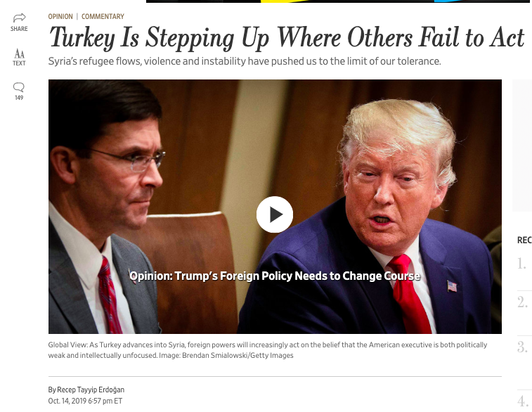
Task: Click the Turkey Is Stepping Up headline
Action: [287, 37]
